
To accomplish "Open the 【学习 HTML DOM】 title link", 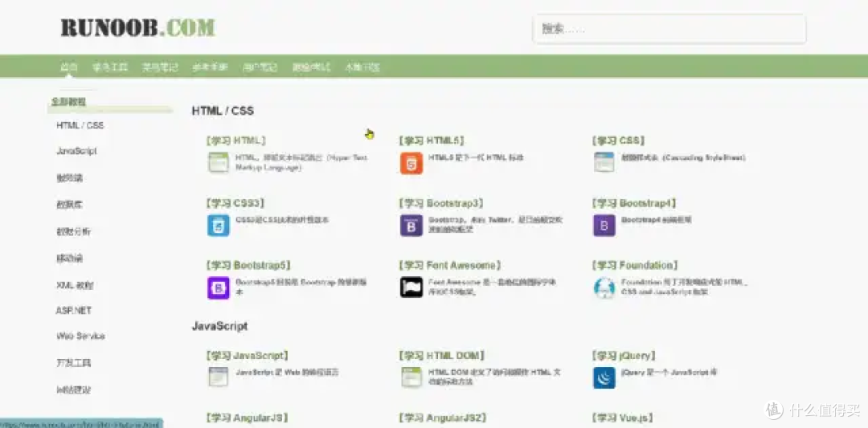I will coord(442,356).
